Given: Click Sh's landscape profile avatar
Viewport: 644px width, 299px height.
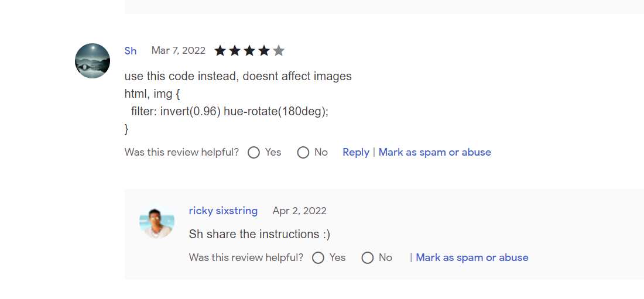Looking at the screenshot, I should point(93,61).
